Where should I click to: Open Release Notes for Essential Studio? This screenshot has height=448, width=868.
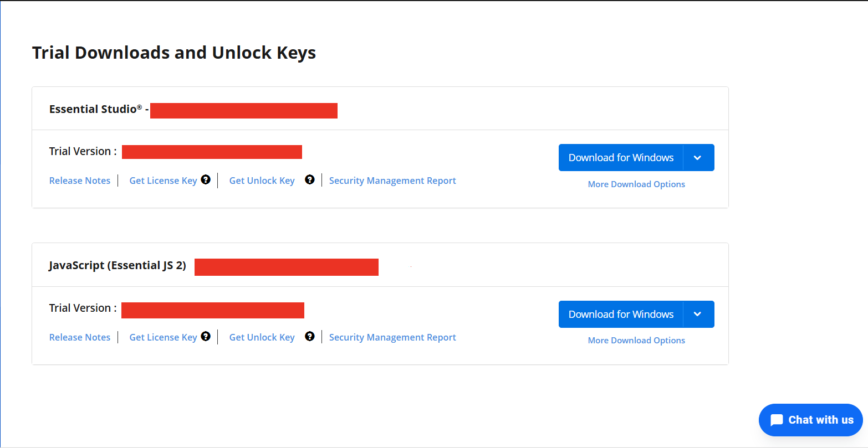(x=80, y=181)
